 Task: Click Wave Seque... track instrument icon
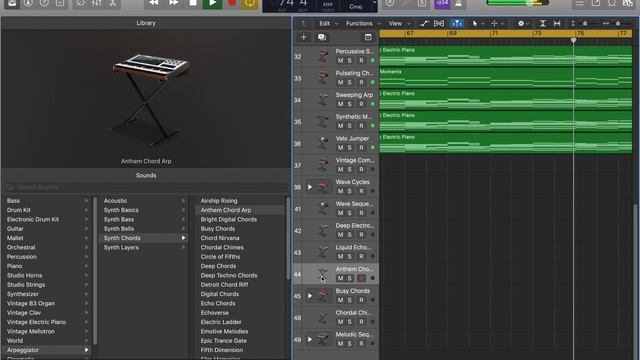(322, 209)
